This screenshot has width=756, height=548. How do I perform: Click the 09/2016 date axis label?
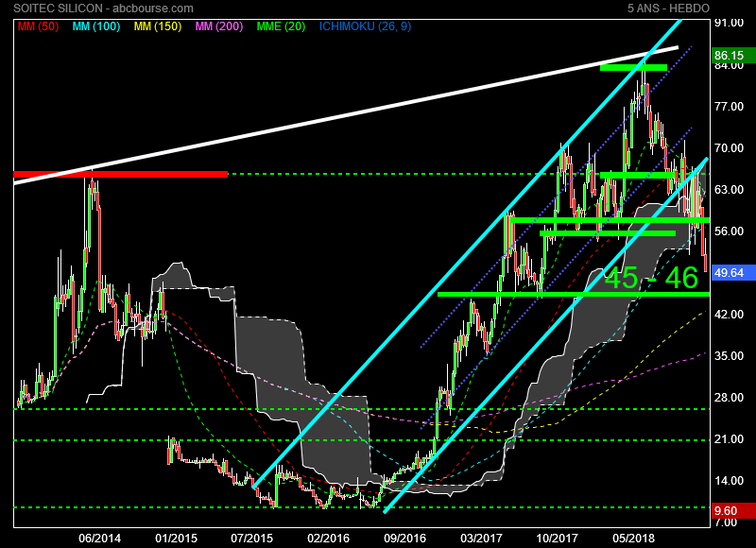click(405, 539)
